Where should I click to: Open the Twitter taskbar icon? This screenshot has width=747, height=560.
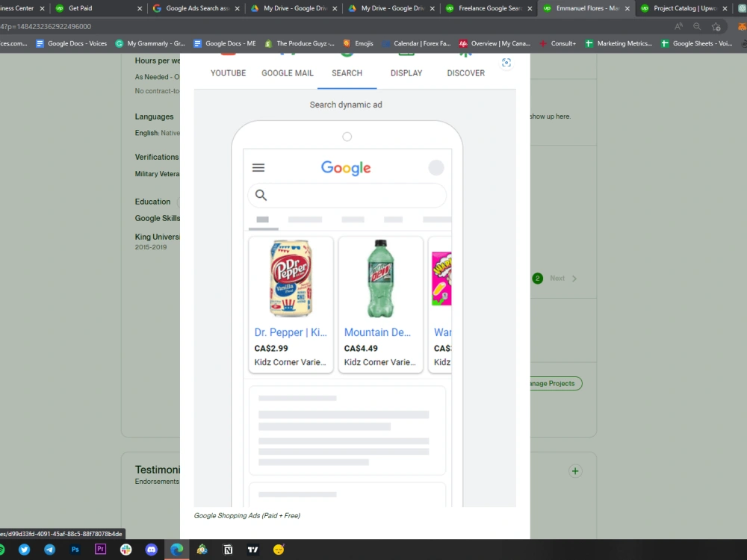[x=25, y=550]
